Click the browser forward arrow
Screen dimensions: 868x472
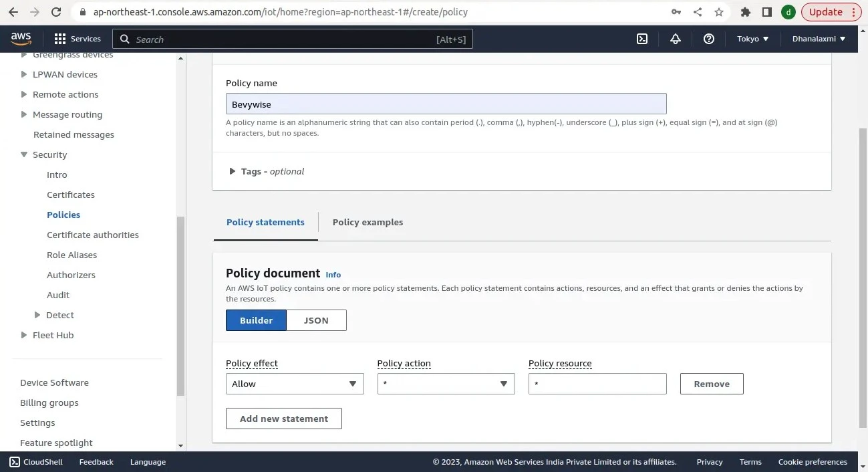click(35, 12)
